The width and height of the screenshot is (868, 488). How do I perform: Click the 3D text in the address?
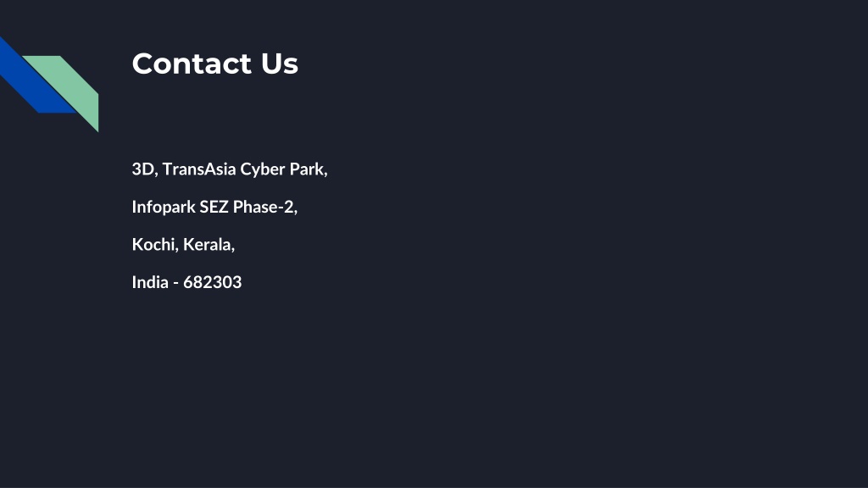pos(142,169)
